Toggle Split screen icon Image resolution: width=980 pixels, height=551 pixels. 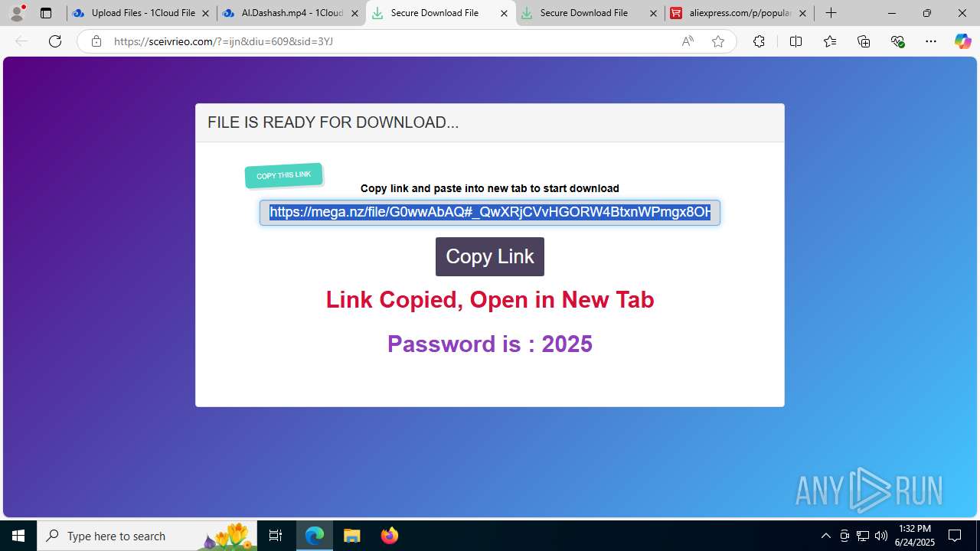tap(795, 41)
